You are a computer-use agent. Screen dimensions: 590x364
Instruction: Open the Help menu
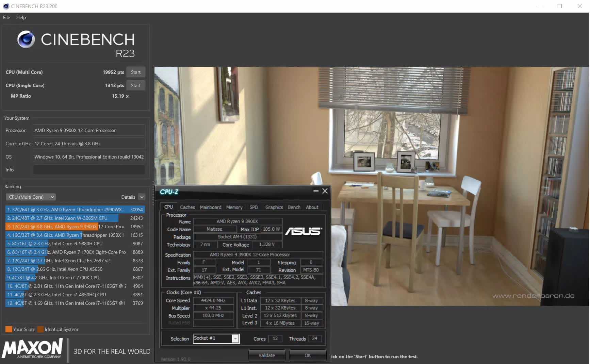[21, 17]
